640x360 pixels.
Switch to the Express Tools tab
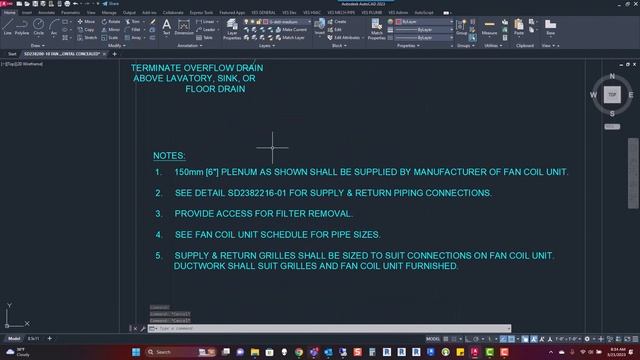pyautogui.click(x=201, y=13)
